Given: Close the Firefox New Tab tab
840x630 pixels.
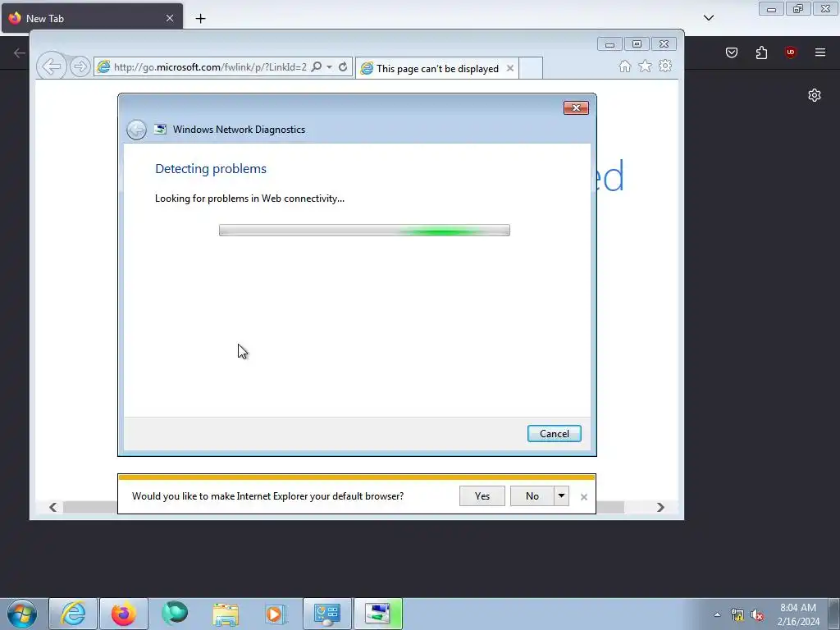Looking at the screenshot, I should point(170,18).
